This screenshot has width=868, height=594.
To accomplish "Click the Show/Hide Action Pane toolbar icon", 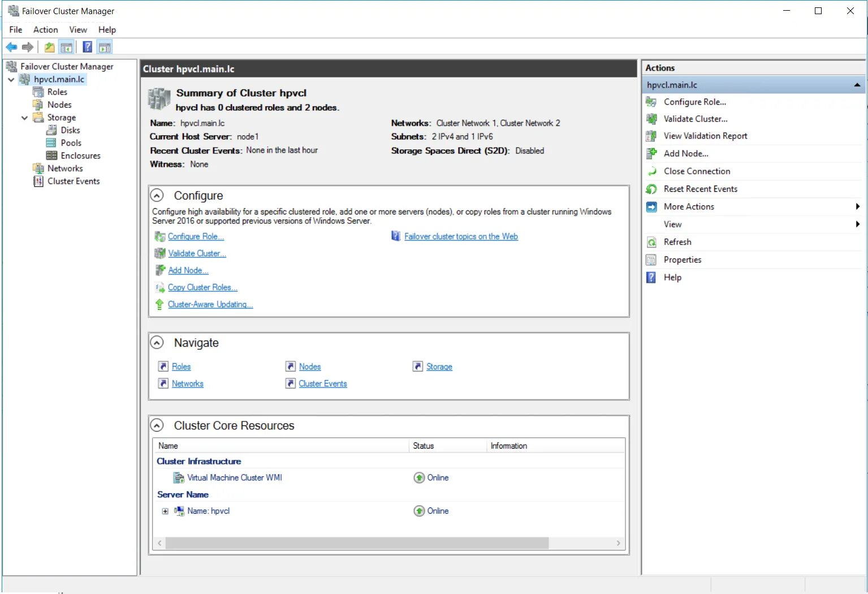I will [x=105, y=47].
